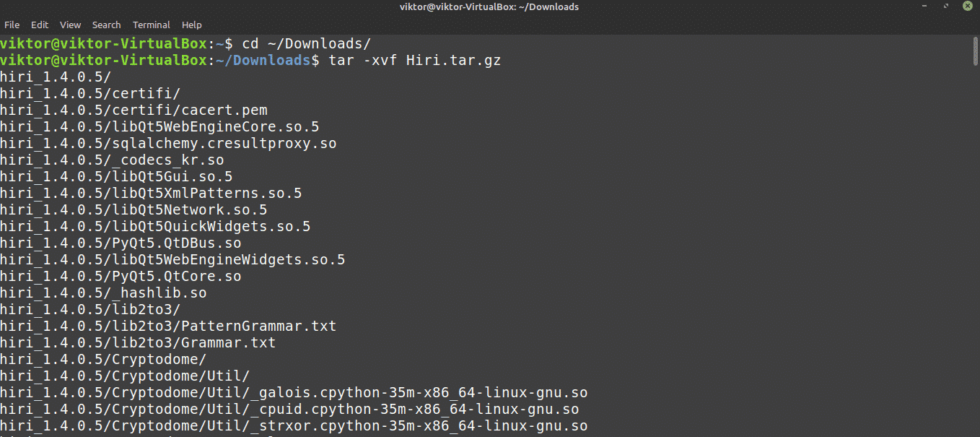The height and width of the screenshot is (437, 980).
Task: Open the Help menu
Action: [192, 25]
